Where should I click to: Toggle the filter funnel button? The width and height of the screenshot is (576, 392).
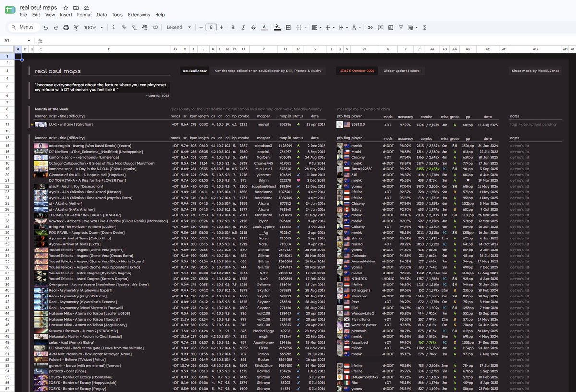[401, 28]
